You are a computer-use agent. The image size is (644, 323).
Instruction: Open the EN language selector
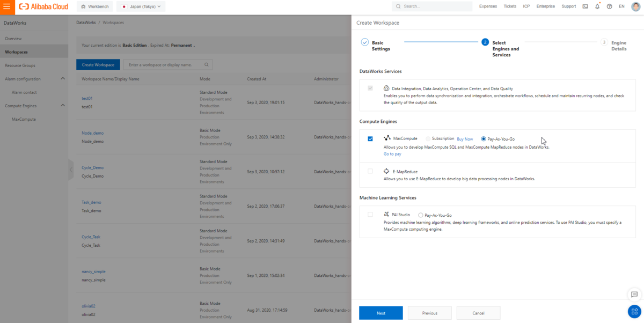(621, 6)
